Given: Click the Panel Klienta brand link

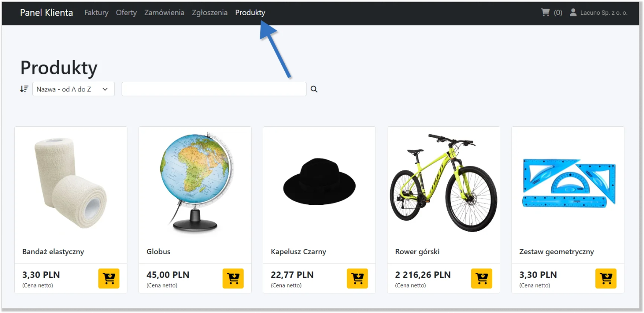Looking at the screenshot, I should pos(47,13).
